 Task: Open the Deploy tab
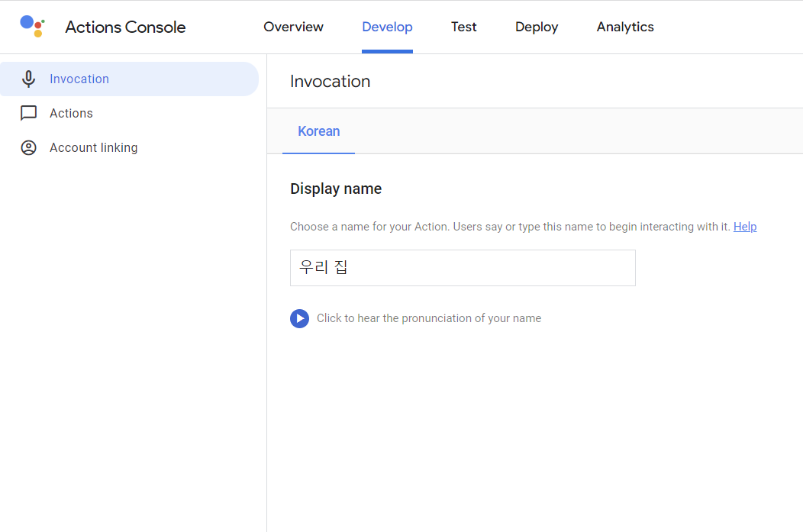[537, 27]
